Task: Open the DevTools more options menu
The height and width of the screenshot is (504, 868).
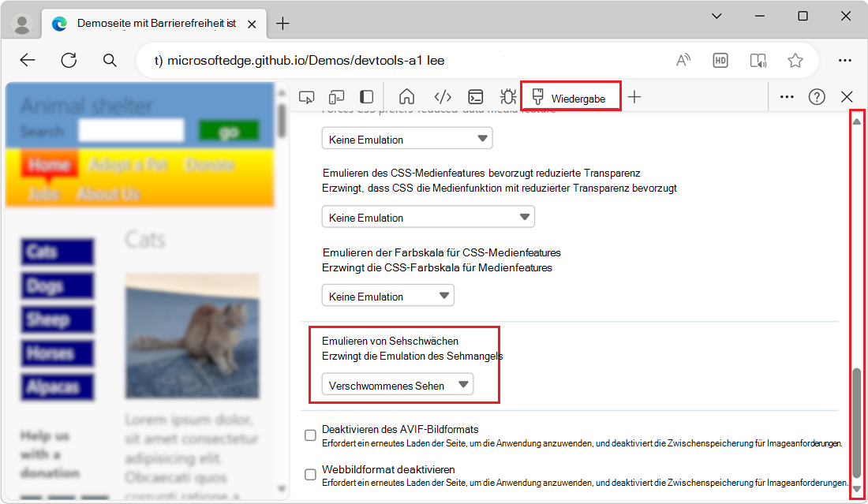Action: coord(786,96)
